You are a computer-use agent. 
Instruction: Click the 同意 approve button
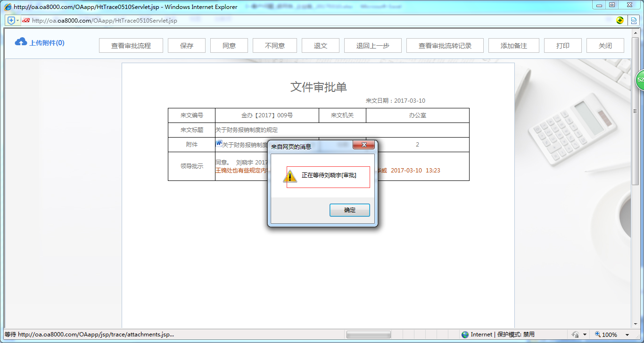click(229, 46)
